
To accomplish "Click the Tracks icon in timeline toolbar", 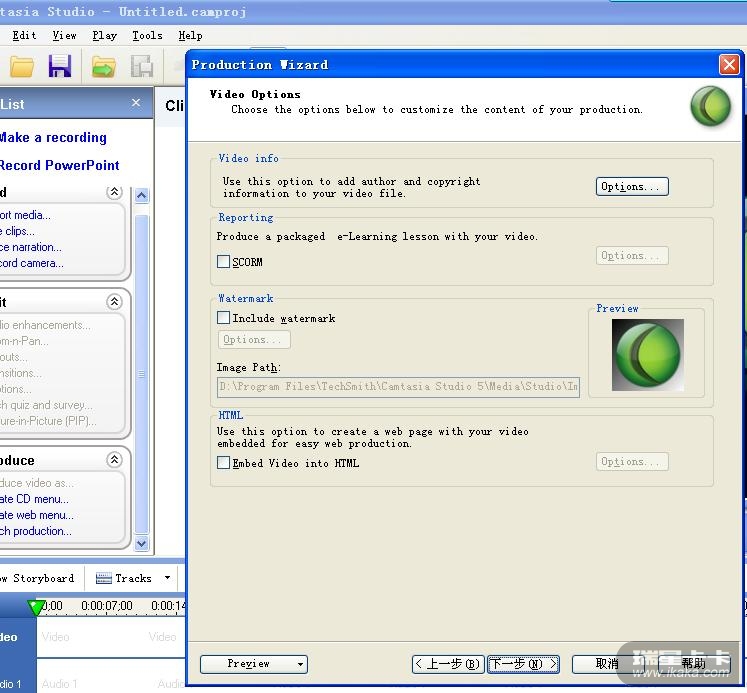I will (104, 578).
